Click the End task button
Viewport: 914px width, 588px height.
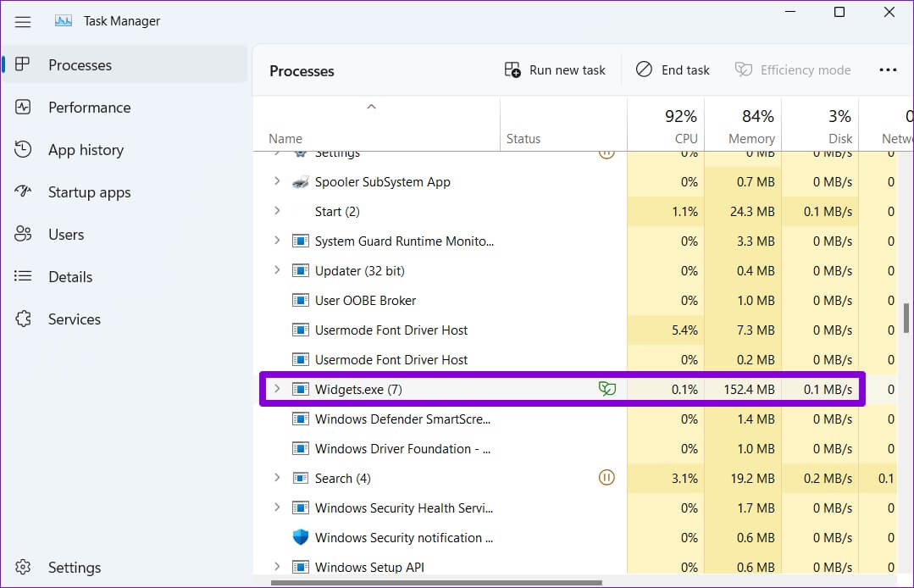[673, 70]
